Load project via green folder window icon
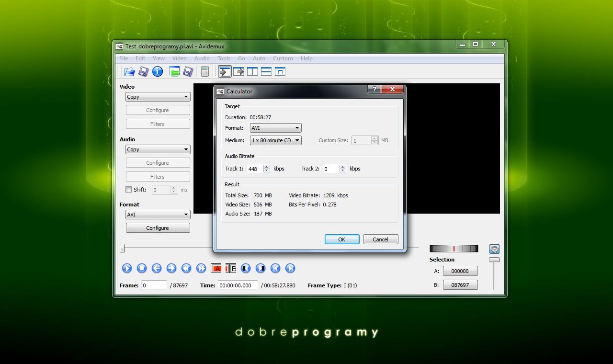 click(x=174, y=72)
